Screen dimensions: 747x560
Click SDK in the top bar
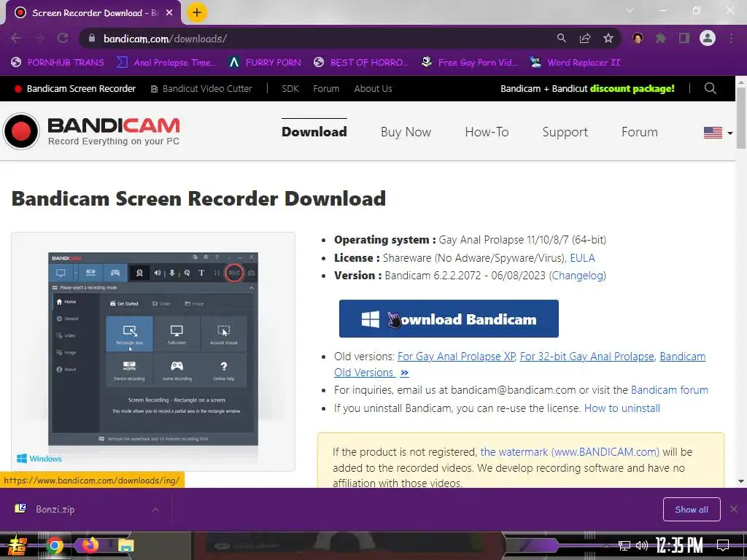coord(290,88)
